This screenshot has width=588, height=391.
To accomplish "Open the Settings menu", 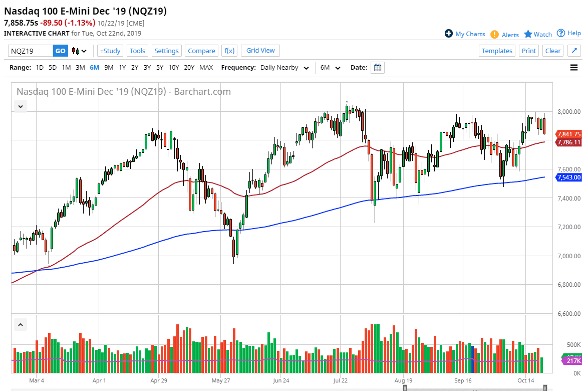I will tap(166, 50).
